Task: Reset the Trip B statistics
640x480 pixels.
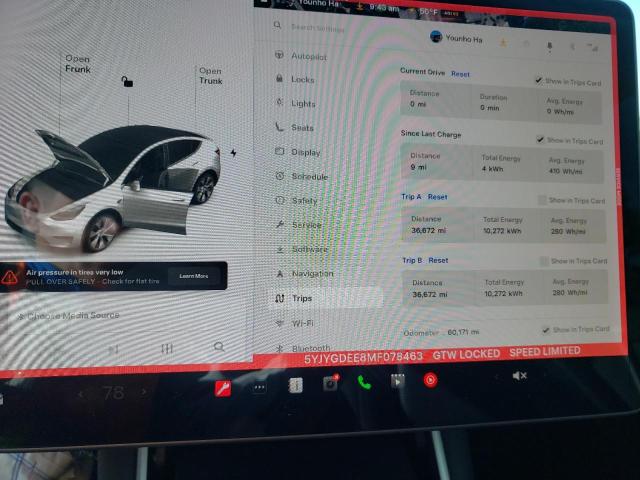Action: [438, 260]
